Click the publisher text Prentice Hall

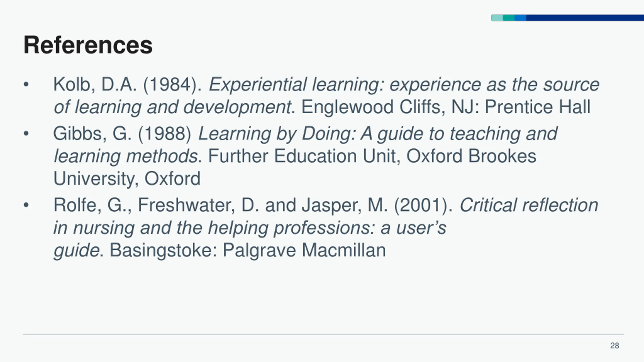[x=538, y=107]
